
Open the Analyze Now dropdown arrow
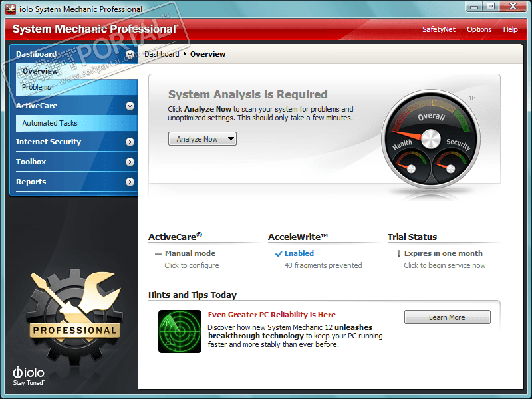pyautogui.click(x=231, y=139)
